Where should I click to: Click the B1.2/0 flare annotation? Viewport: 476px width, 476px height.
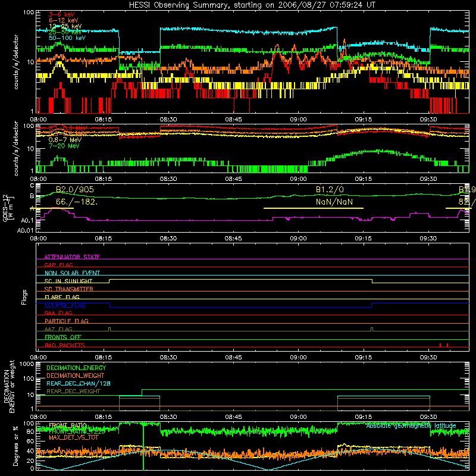pyautogui.click(x=330, y=189)
